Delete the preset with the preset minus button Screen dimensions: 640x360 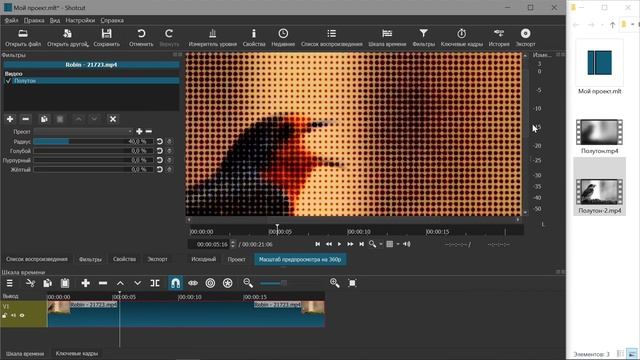pyautogui.click(x=149, y=131)
